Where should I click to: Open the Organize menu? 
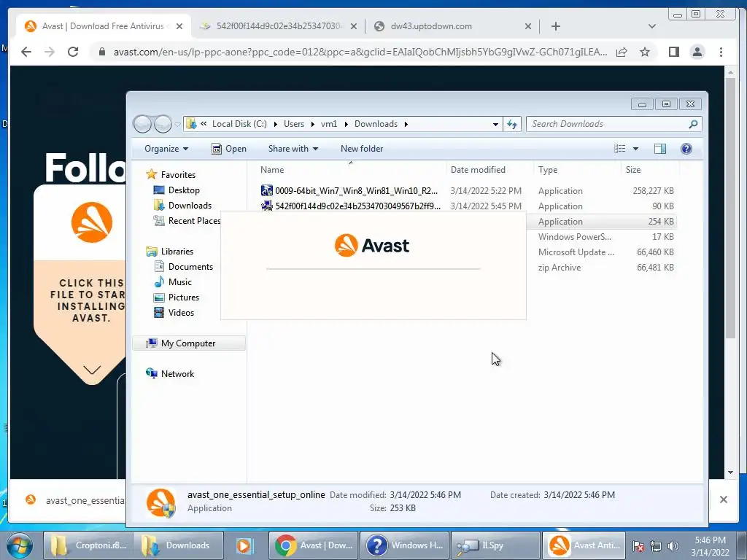[166, 149]
